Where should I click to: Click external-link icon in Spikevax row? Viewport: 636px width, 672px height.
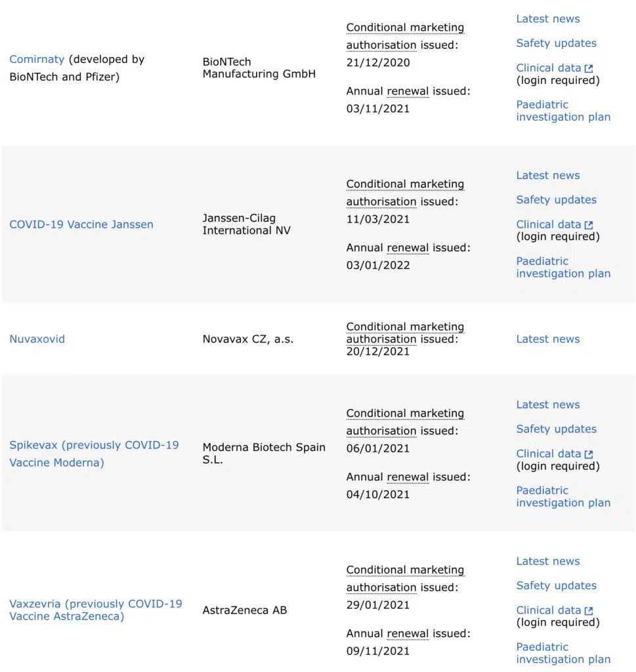[x=589, y=454]
